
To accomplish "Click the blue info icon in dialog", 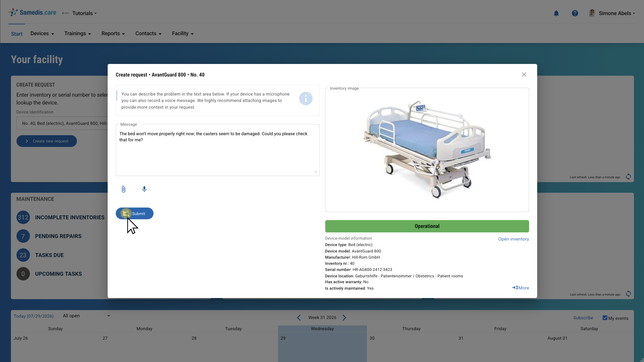I will [306, 99].
